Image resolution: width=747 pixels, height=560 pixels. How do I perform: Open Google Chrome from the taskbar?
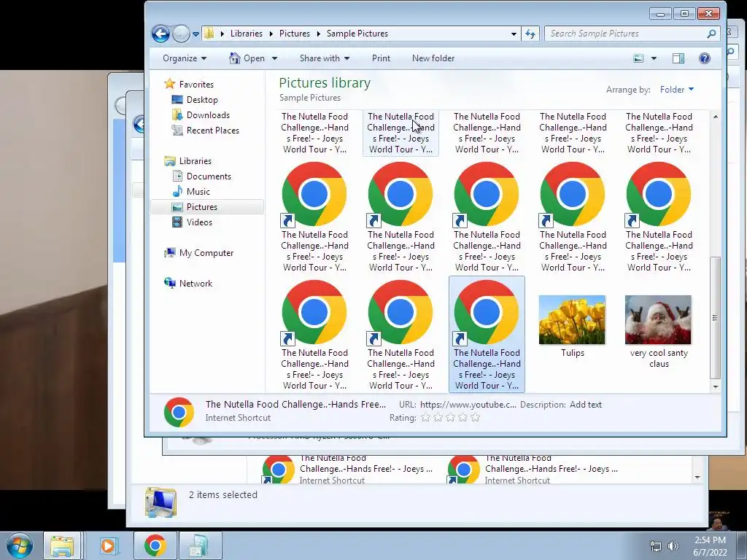(155, 545)
